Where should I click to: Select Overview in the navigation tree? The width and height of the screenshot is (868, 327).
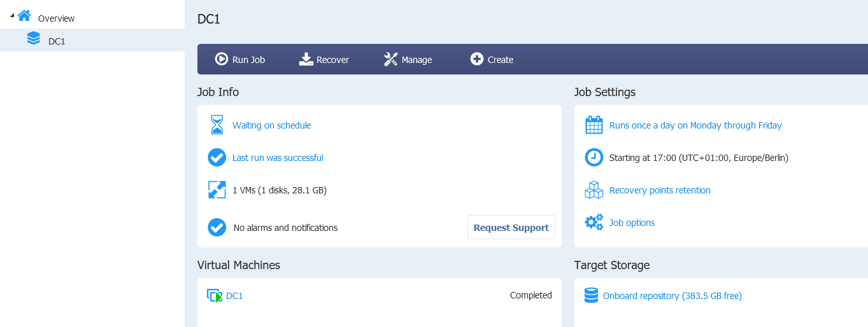56,18
